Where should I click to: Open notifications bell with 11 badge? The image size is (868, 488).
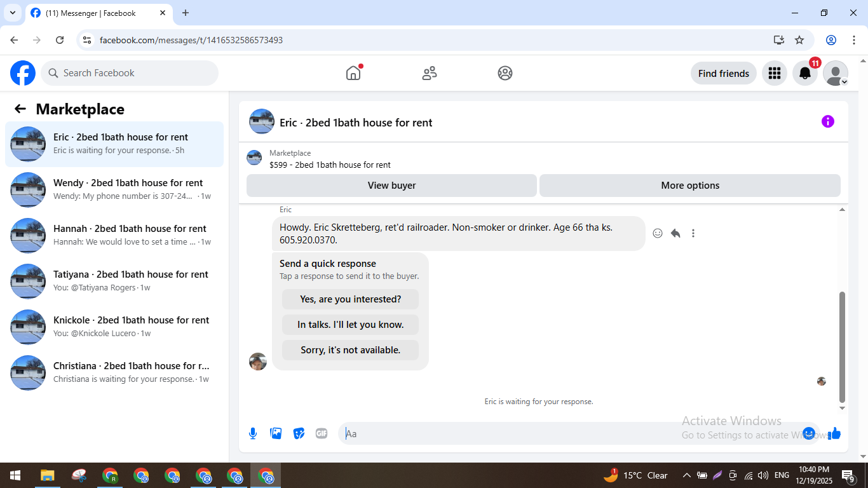(805, 73)
